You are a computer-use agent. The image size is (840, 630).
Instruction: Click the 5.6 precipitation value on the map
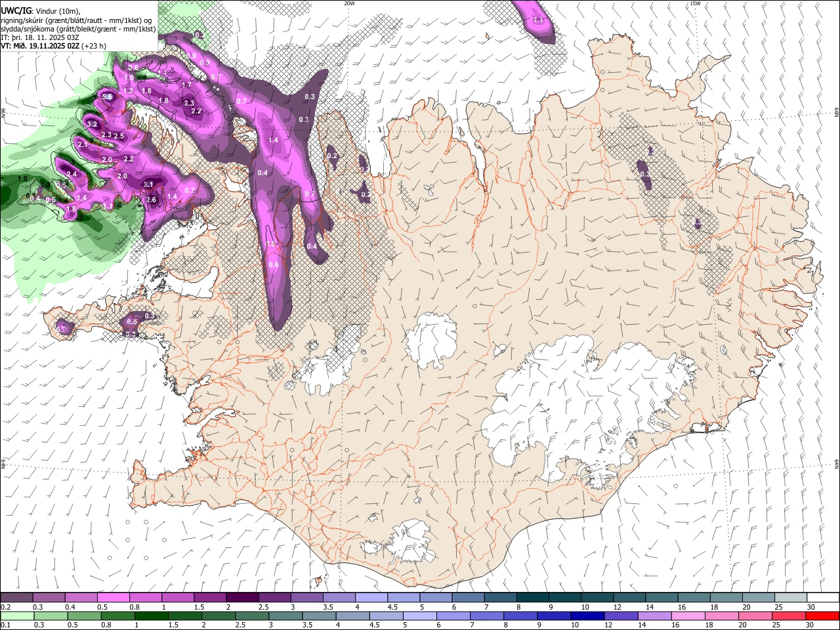[108, 97]
